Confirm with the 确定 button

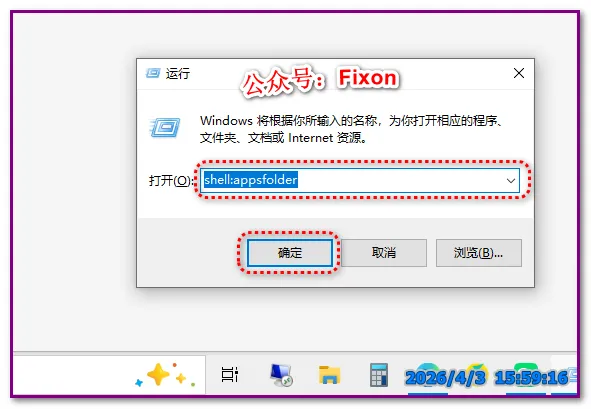tap(289, 253)
